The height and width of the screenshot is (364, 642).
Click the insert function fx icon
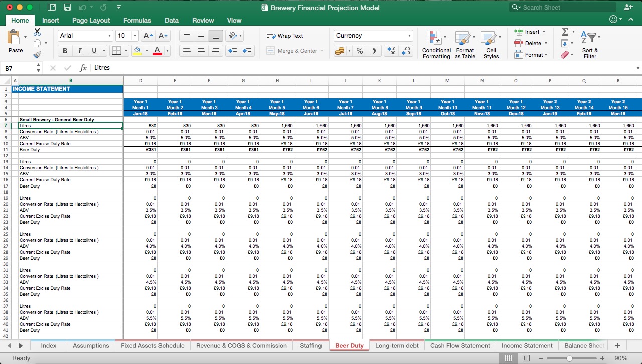pyautogui.click(x=83, y=68)
